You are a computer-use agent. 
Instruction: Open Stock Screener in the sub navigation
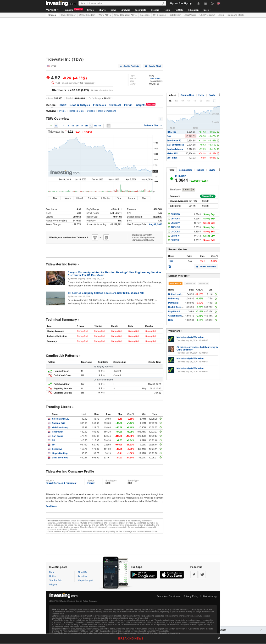tap(68, 15)
